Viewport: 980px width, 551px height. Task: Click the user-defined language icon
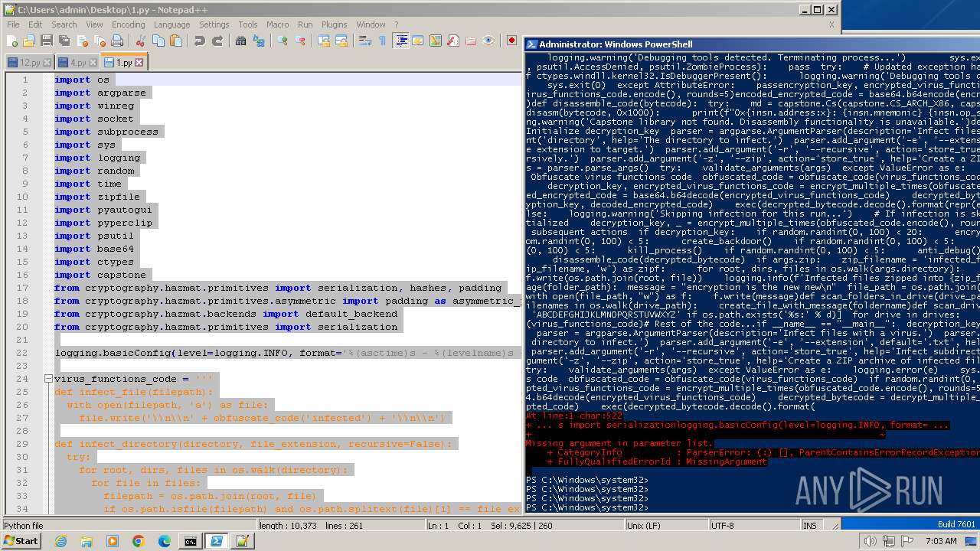[x=418, y=41]
